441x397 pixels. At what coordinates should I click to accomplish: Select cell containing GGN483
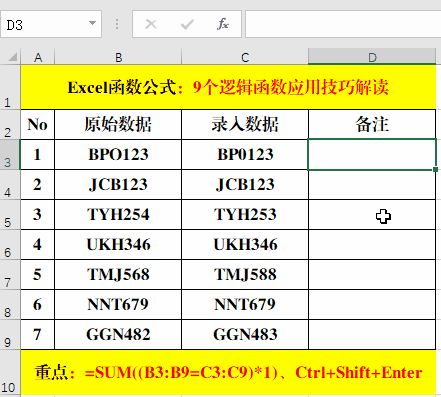click(245, 334)
